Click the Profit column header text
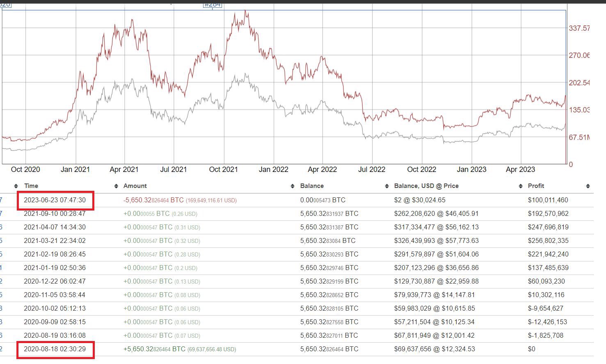Screen dimensions: 606x364 (x=536, y=186)
